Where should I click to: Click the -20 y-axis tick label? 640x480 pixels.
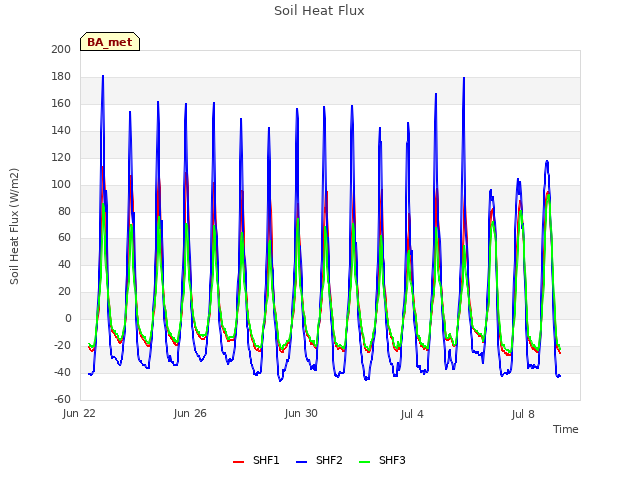tap(62, 345)
